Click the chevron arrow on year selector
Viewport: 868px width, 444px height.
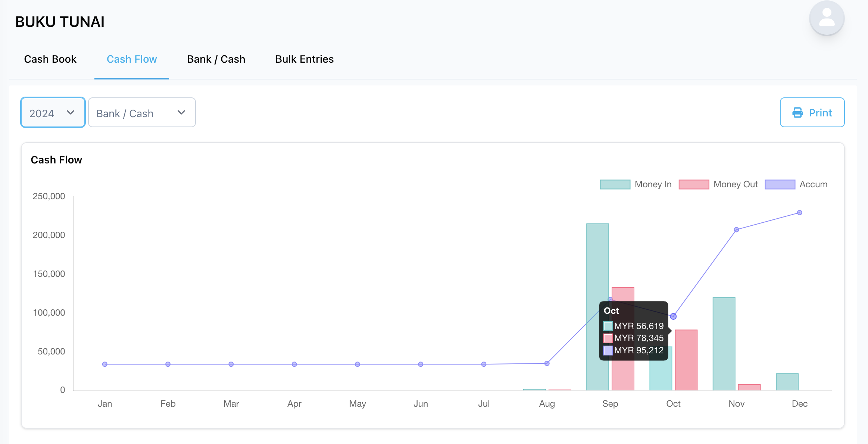[x=71, y=113]
